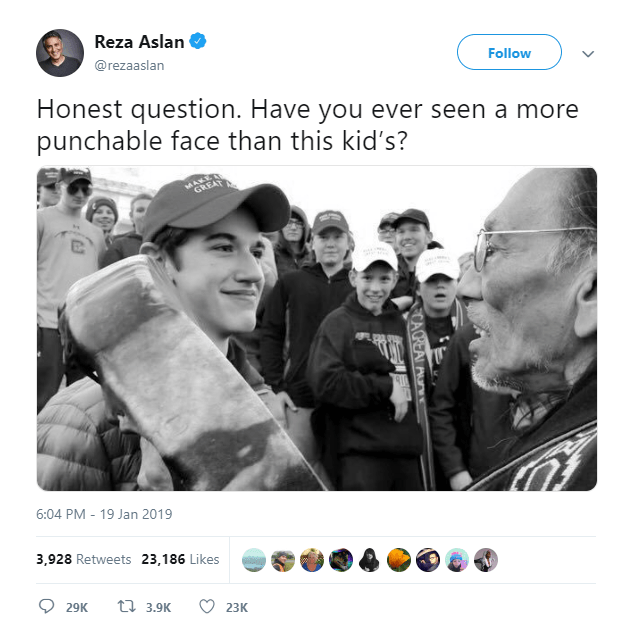
Task: Click the blue verified badge
Action: tap(200, 42)
